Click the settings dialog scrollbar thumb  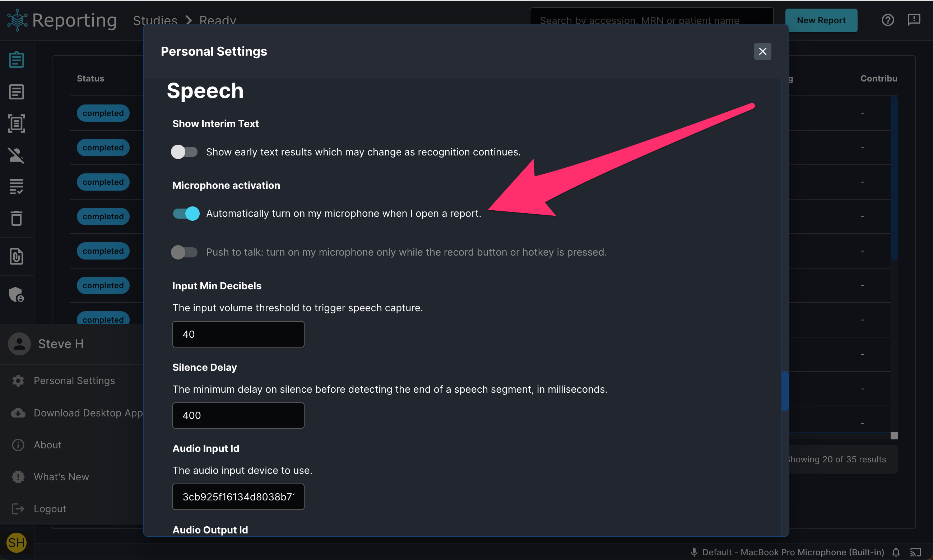785,391
